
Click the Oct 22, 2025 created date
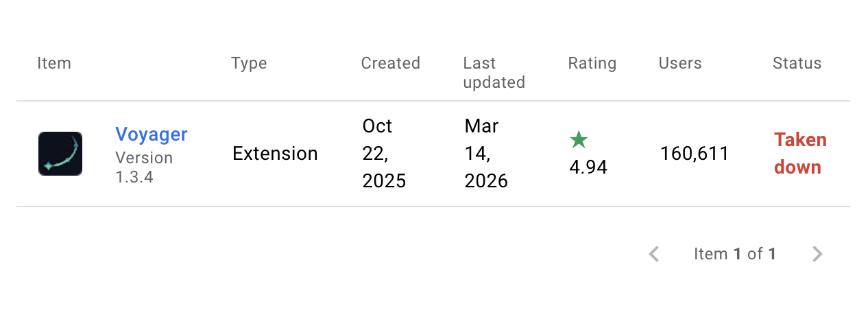tap(384, 154)
